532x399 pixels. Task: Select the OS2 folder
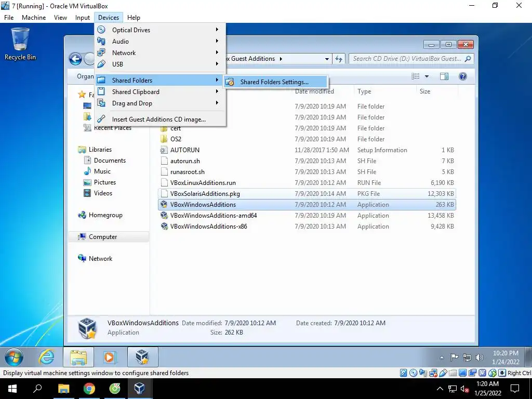(307, 139)
